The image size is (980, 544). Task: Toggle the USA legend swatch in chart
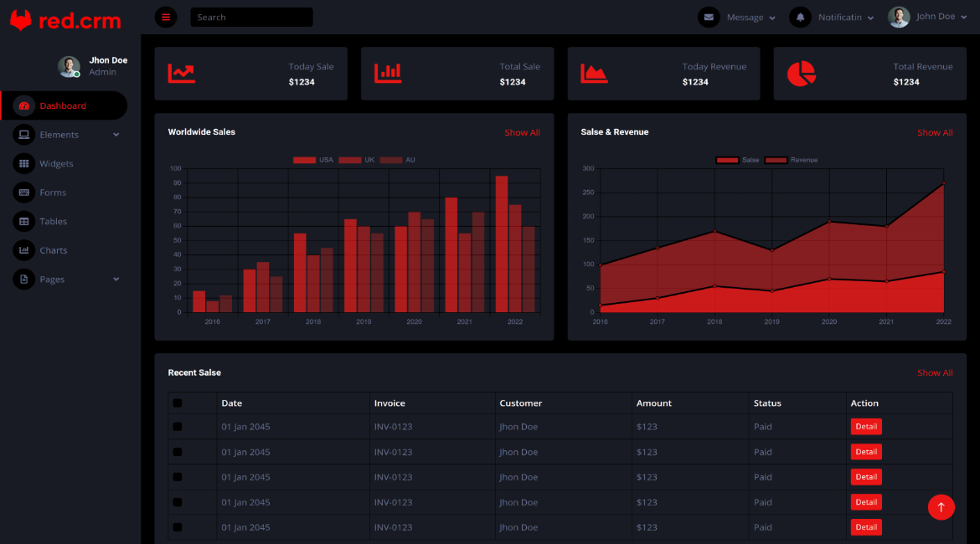coord(304,160)
